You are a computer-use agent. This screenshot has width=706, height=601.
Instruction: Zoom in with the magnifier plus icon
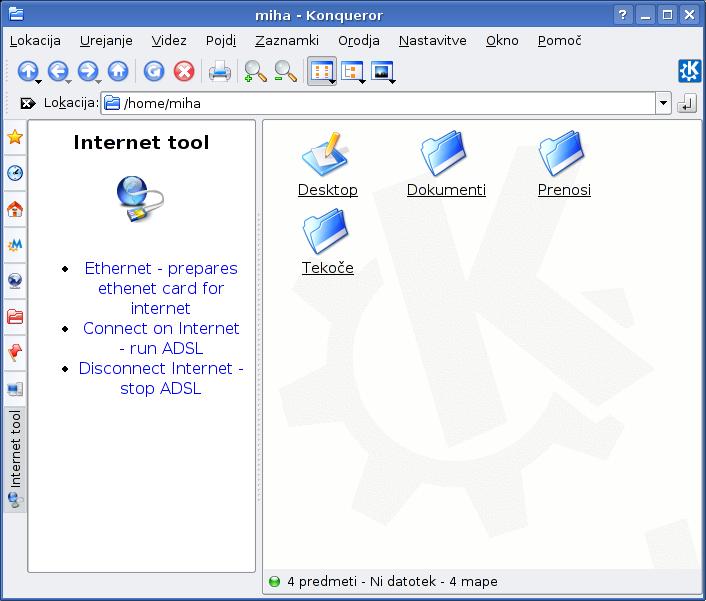pyautogui.click(x=255, y=71)
